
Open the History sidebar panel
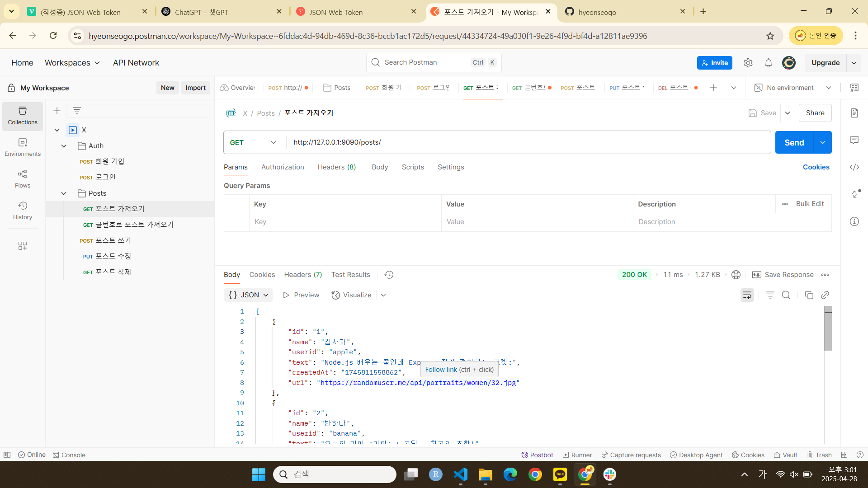click(x=23, y=211)
